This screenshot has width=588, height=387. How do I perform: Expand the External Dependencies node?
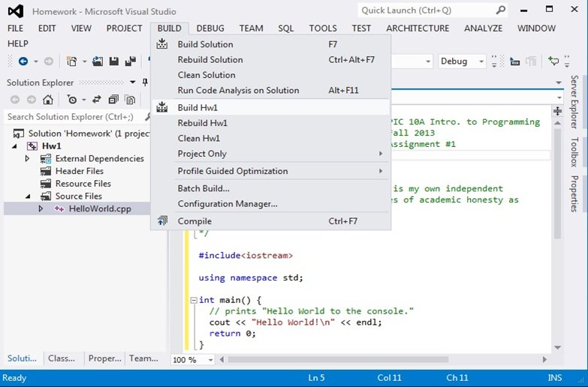pos(27,158)
